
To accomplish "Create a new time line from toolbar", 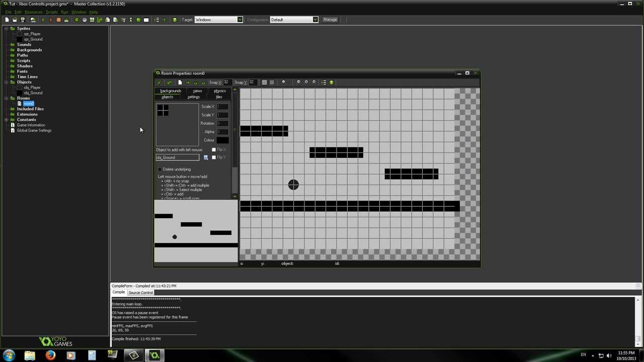I will [x=131, y=20].
